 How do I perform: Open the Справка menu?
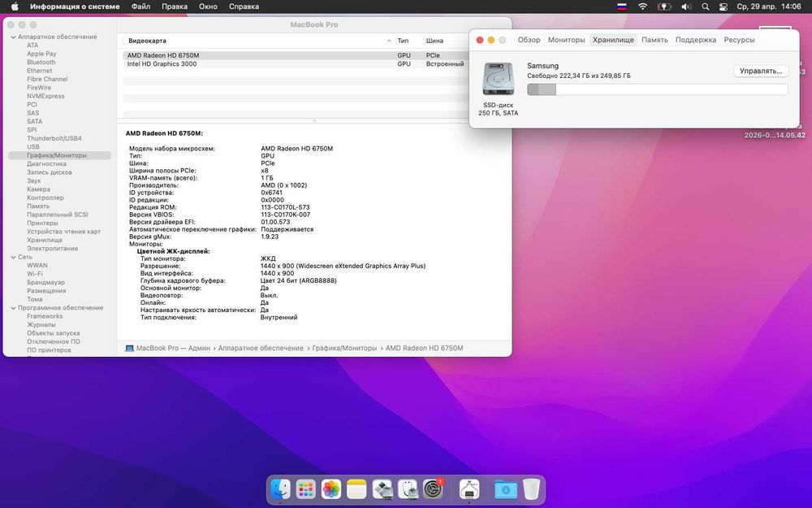coord(244,7)
